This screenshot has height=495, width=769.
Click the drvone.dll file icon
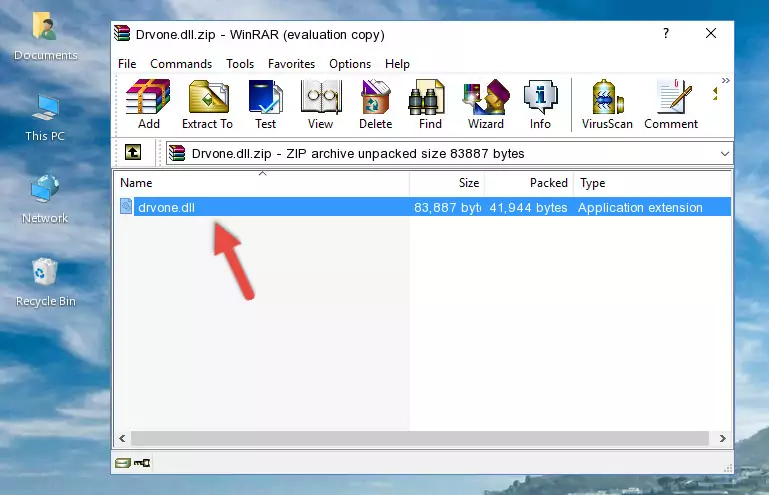126,207
